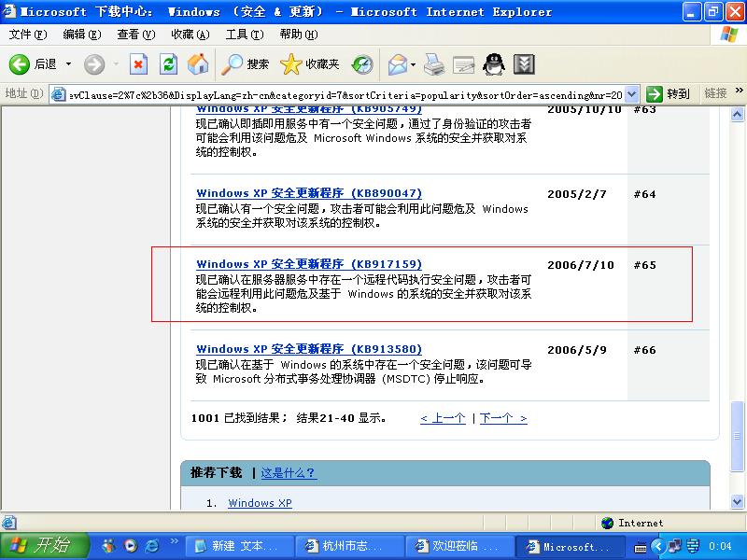
Task: Expand hidden tray icons arrow
Action: coord(658,546)
